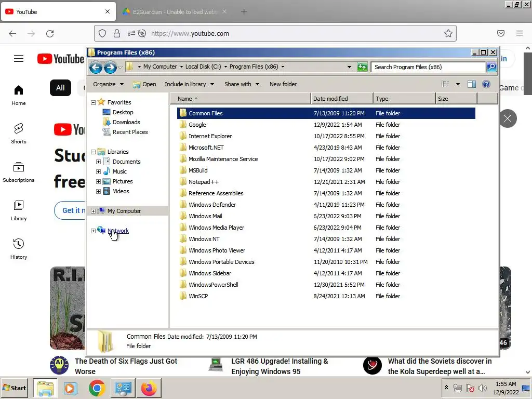Viewport: 532px width, 399px height.
Task: Click the Search Program Files (x86) field
Action: click(428, 67)
